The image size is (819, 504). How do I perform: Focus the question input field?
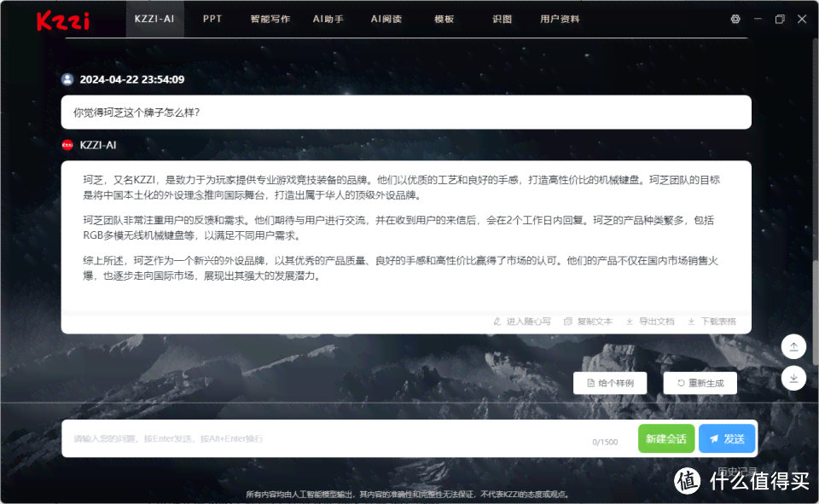coord(329,438)
